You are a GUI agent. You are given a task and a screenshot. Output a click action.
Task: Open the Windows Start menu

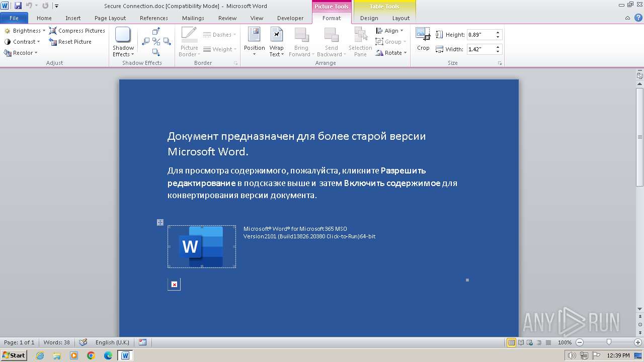pyautogui.click(x=14, y=355)
